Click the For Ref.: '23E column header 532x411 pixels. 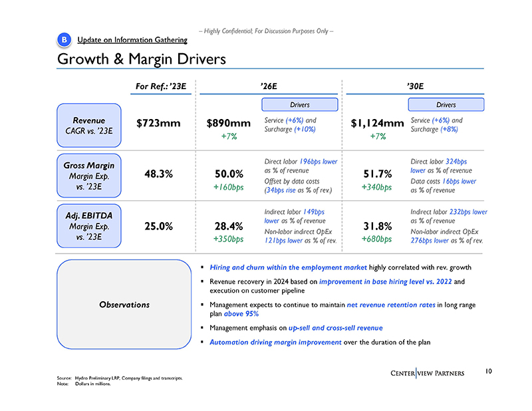(160, 86)
